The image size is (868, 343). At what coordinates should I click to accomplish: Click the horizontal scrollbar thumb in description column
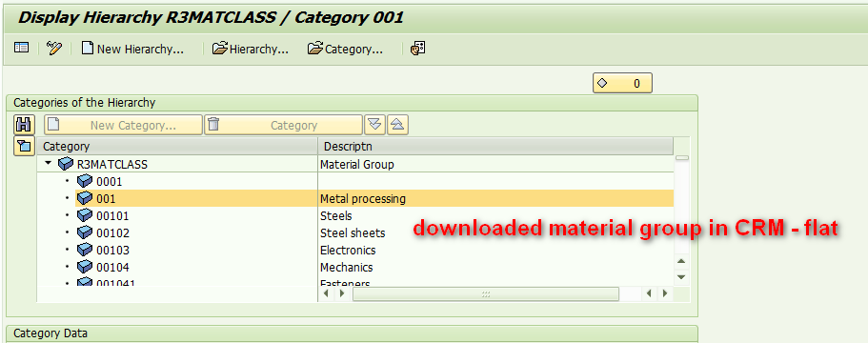(x=486, y=293)
